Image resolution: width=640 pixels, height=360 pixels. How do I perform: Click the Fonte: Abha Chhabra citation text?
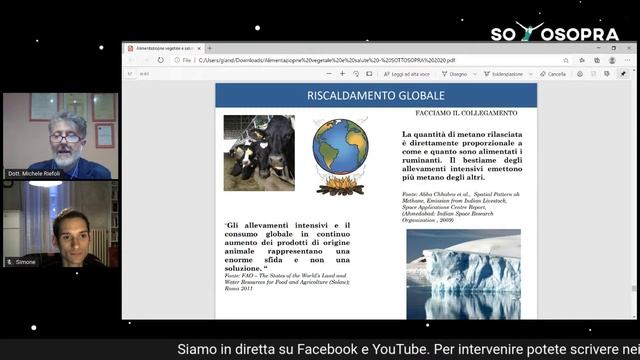(x=461, y=207)
